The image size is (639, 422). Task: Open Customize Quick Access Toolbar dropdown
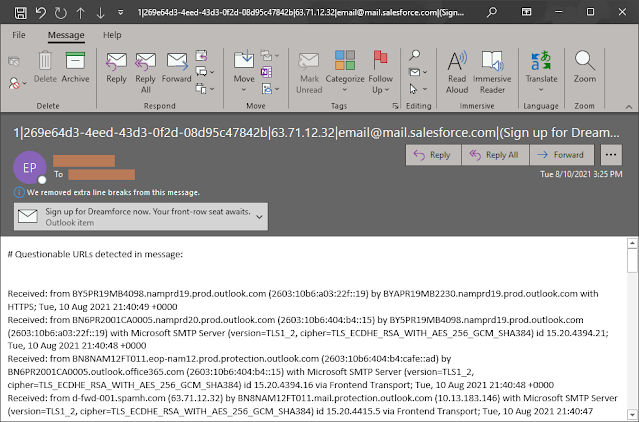click(120, 13)
